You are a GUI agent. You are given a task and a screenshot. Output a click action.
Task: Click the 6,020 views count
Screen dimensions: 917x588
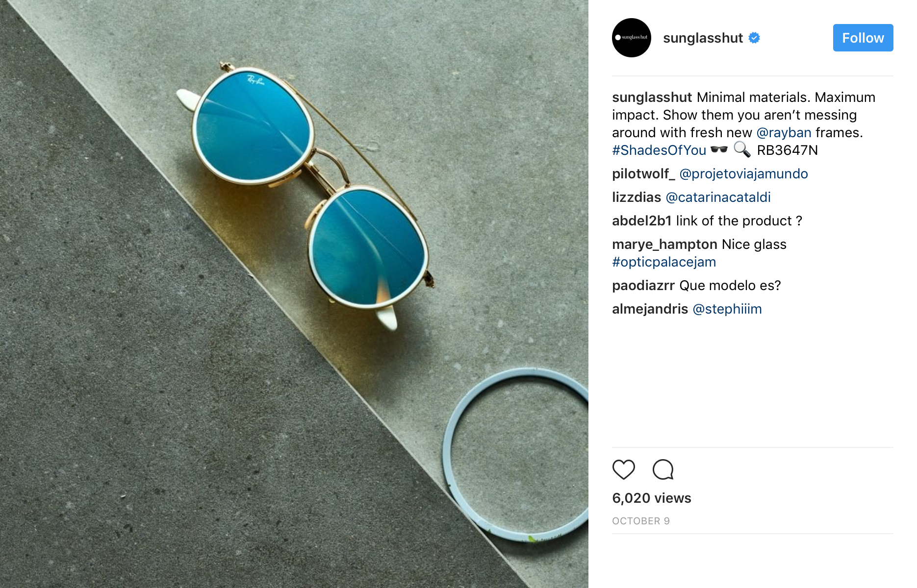click(652, 498)
